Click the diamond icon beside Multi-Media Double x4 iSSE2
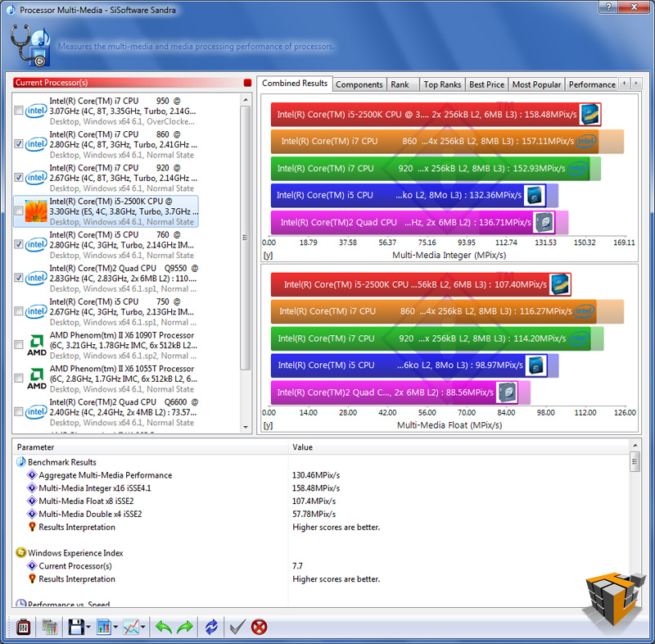The width and height of the screenshot is (655, 644). click(32, 514)
